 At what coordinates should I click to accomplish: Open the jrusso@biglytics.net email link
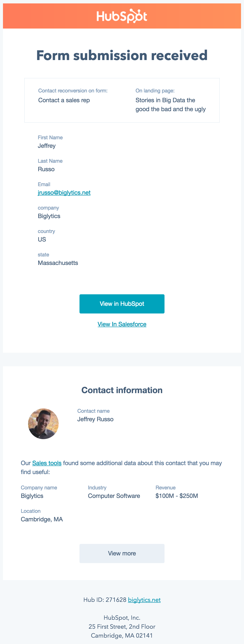click(64, 193)
